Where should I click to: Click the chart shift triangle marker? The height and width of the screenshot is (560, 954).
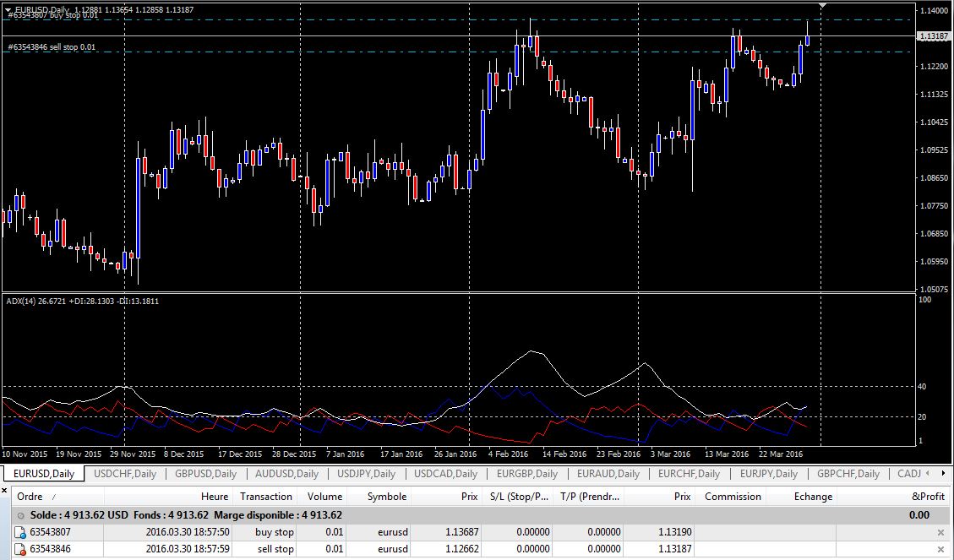click(x=824, y=6)
